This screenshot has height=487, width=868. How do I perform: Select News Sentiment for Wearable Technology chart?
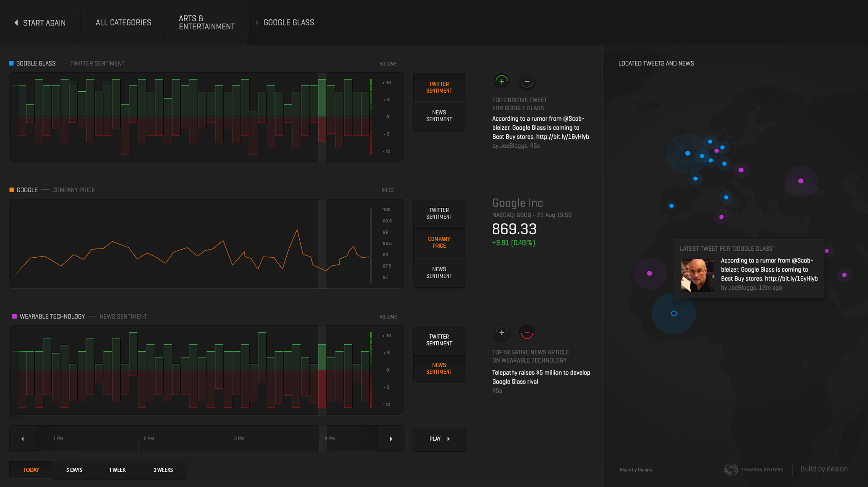pos(439,368)
